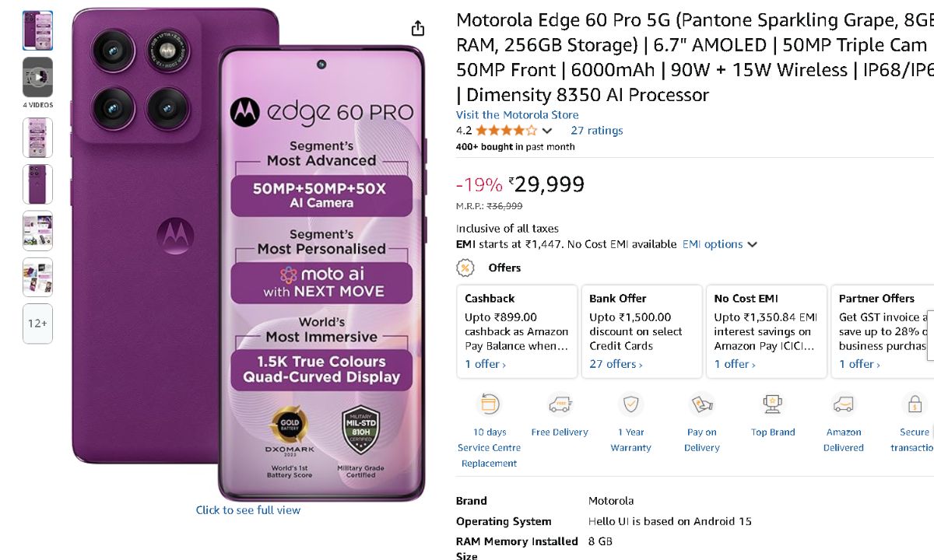934x560 pixels.
Task: Open the 27 ratings link
Action: click(596, 131)
